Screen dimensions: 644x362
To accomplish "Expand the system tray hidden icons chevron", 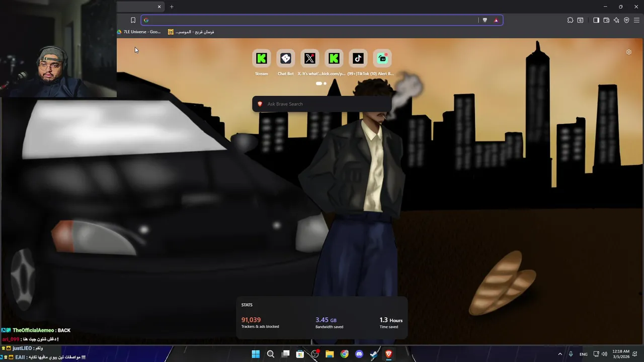I will click(560, 354).
